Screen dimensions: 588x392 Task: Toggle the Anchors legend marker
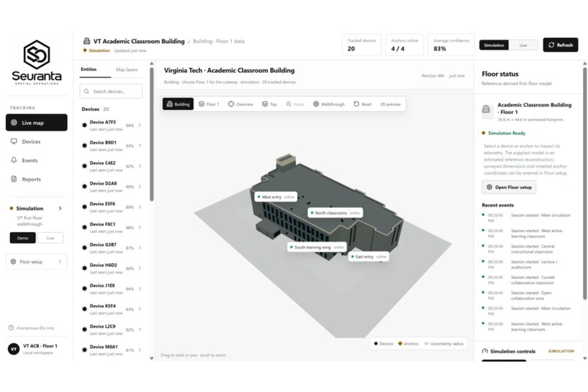400,344
